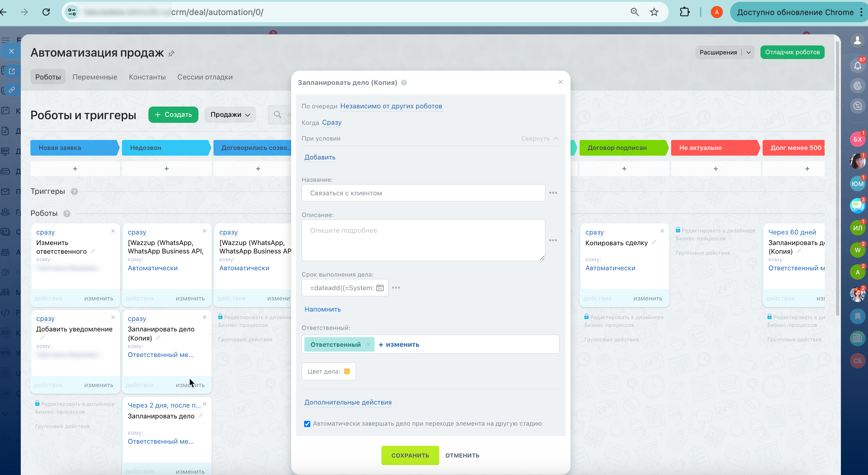Screen dimensions: 868x475
Task: Delete the Копировать сделку robot card
Action: [x=662, y=231]
